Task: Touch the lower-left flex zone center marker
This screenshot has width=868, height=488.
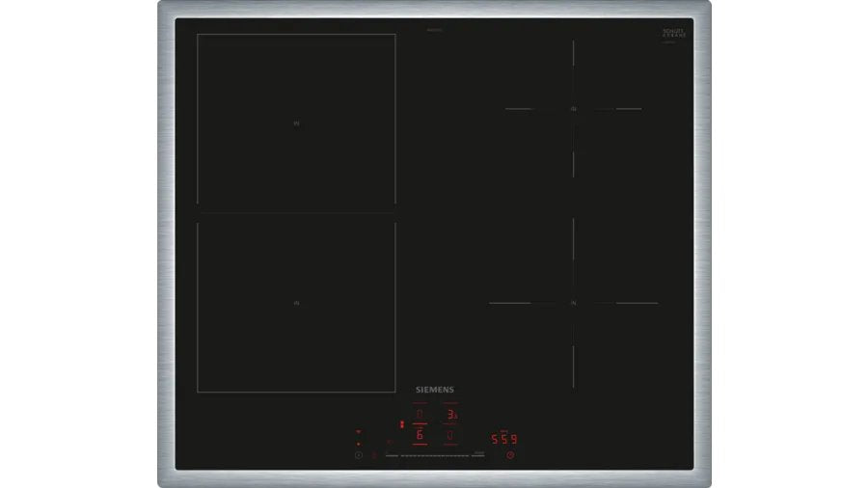Action: [x=297, y=303]
